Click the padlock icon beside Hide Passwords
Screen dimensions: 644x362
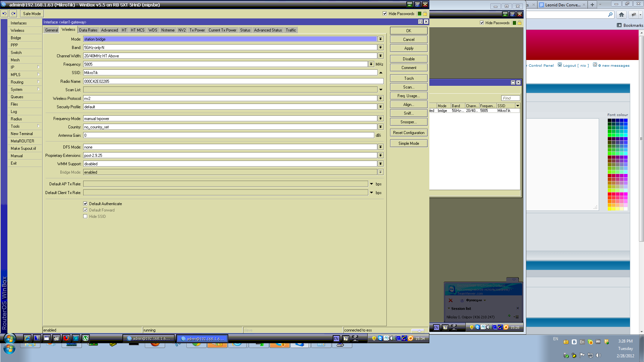[x=425, y=13]
